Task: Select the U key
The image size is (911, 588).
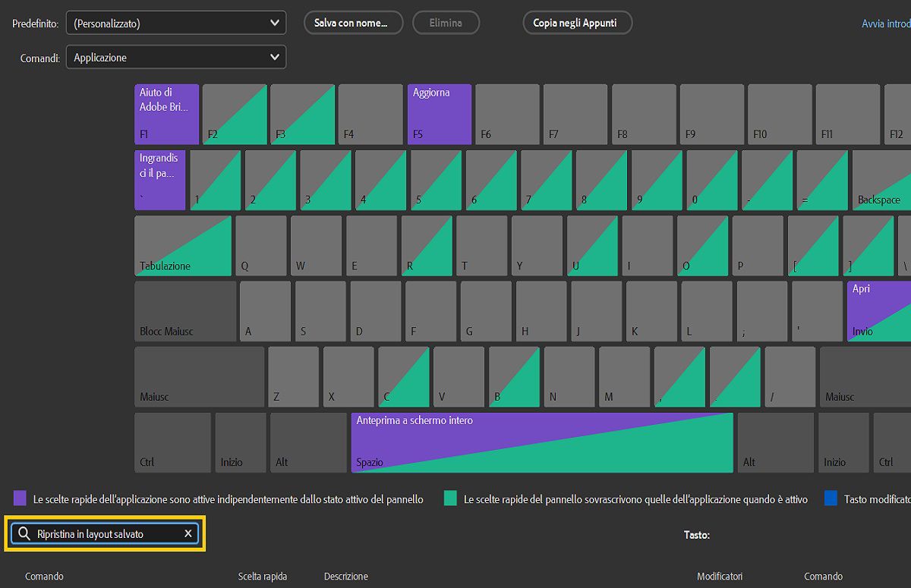Action: click(592, 246)
